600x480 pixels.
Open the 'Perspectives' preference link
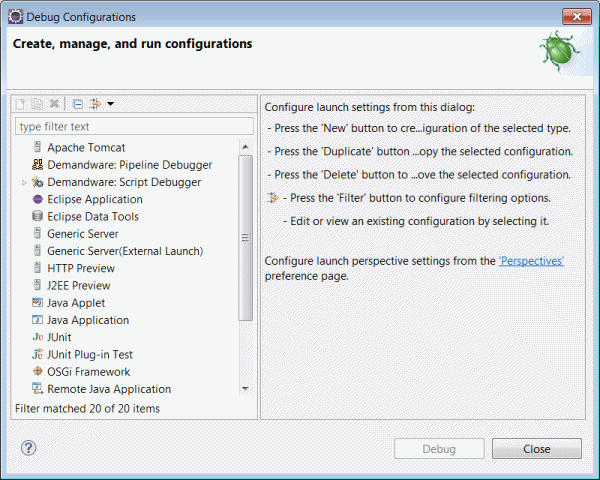(x=531, y=261)
